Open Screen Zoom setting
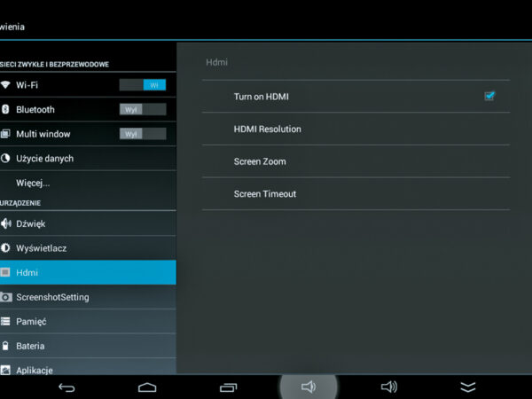532x399 pixels. click(x=260, y=161)
